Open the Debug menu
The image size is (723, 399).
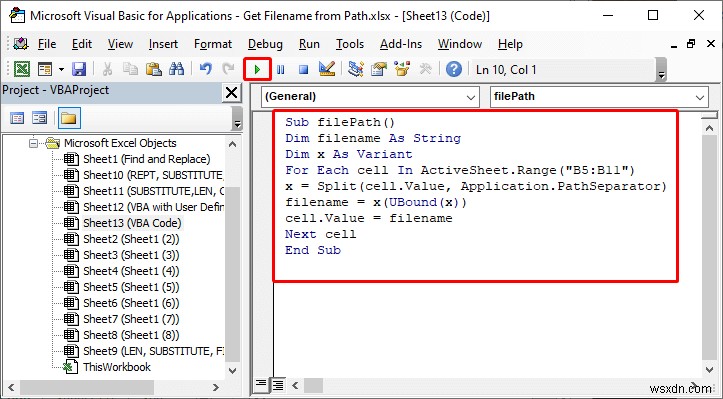tap(265, 44)
